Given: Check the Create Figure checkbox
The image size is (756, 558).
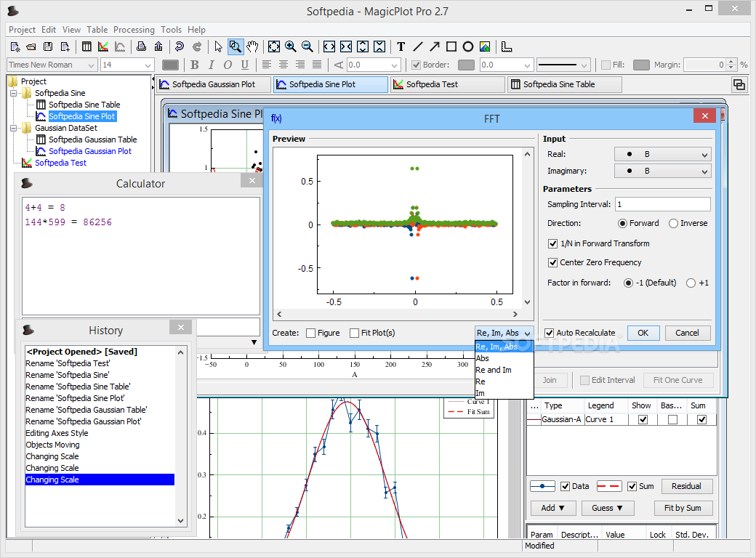Looking at the screenshot, I should tap(311, 333).
